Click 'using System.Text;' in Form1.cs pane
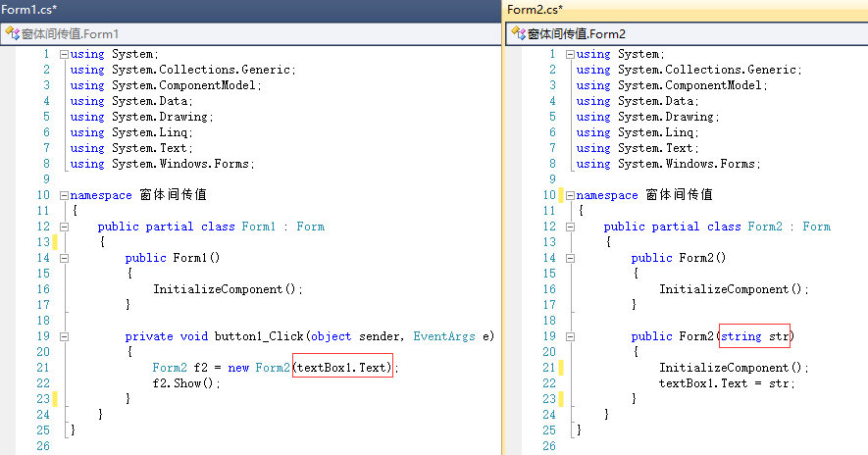Viewport: 868px width, 455px height. pos(131,148)
